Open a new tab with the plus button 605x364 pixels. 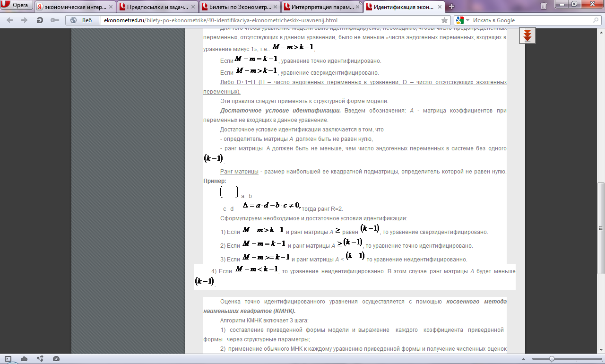point(451,7)
